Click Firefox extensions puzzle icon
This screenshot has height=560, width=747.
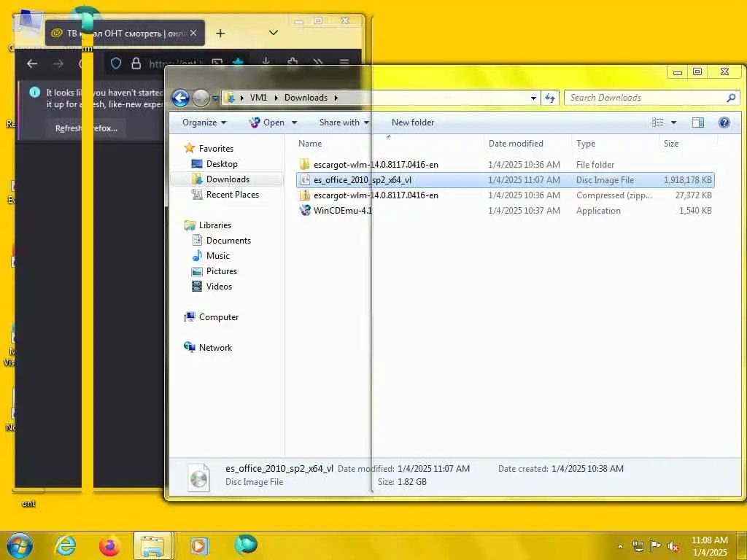(293, 63)
